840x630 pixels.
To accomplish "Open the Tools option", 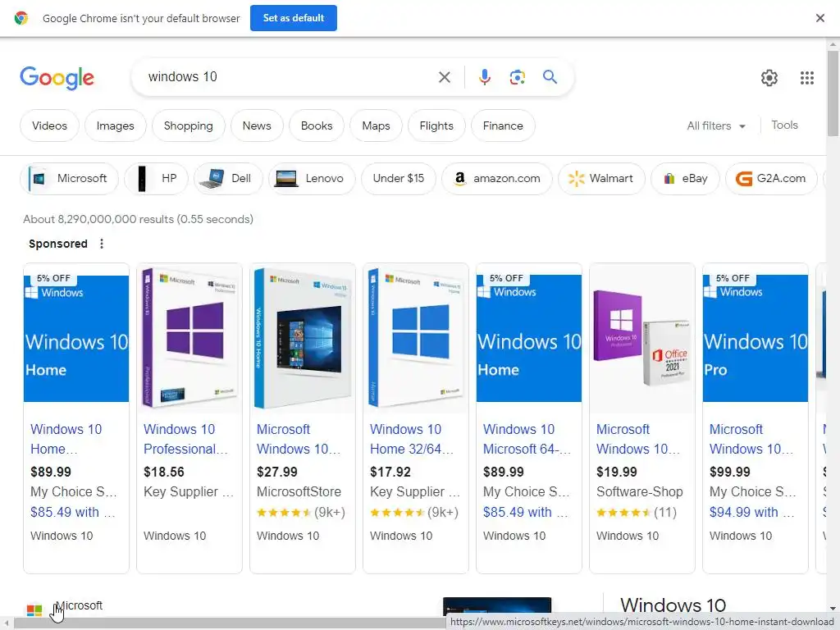I will point(784,126).
